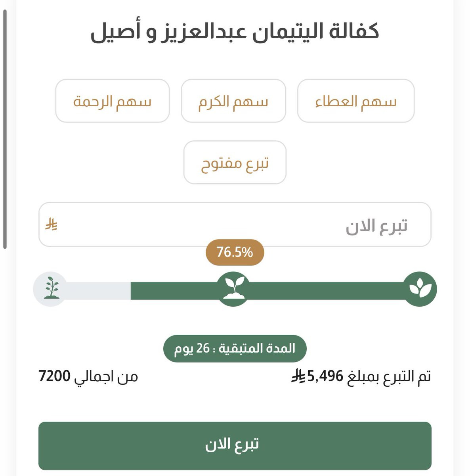The width and height of the screenshot is (470, 476).
Task: Select the سهم الرحمة donation share option
Action: pyautogui.click(x=113, y=101)
